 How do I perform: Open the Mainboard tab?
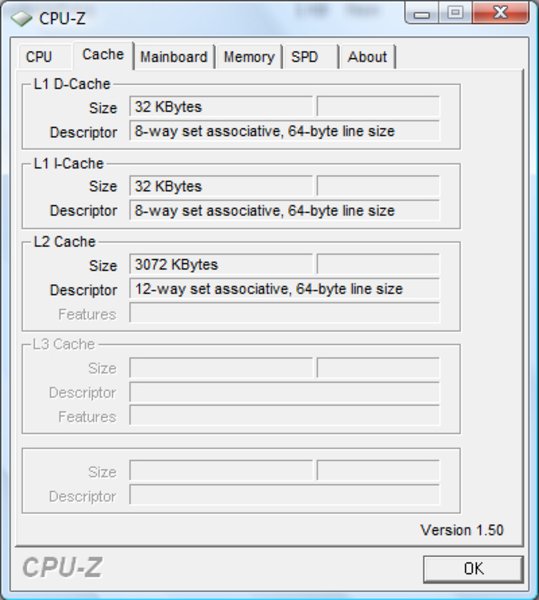[174, 57]
